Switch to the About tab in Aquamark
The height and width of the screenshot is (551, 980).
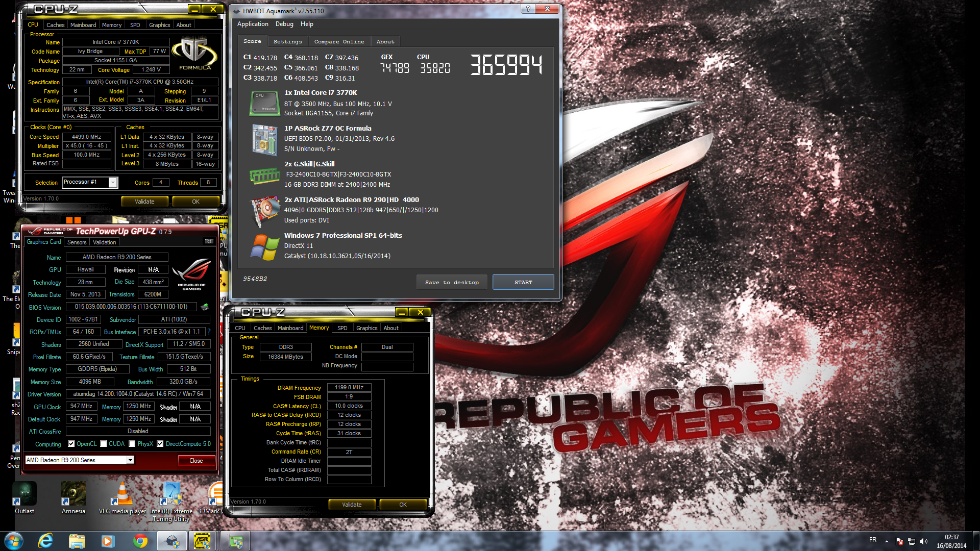(x=385, y=42)
